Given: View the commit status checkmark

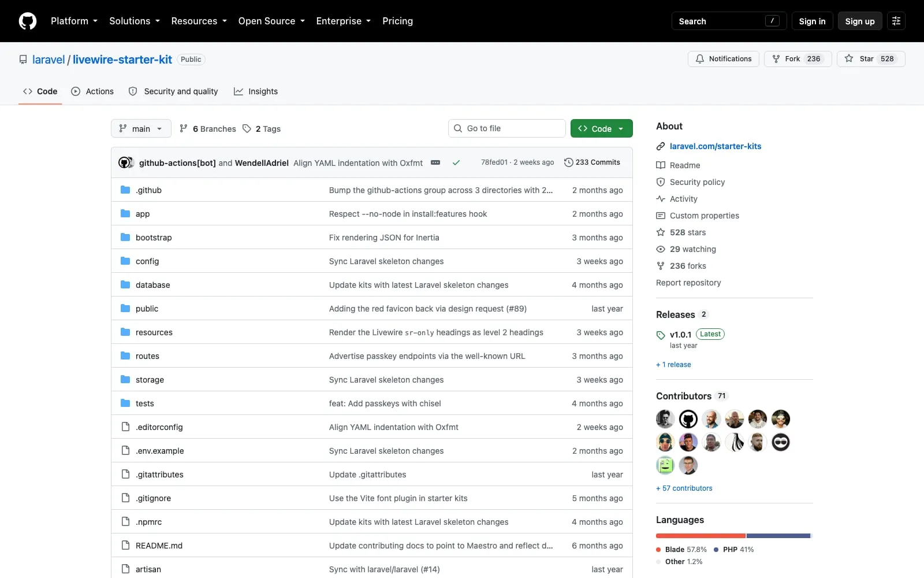Looking at the screenshot, I should pyautogui.click(x=456, y=163).
